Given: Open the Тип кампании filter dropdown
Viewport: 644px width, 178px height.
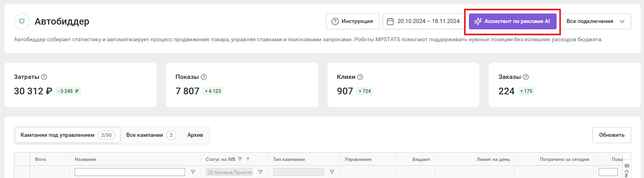Looking at the screenshot, I should pos(299,172).
